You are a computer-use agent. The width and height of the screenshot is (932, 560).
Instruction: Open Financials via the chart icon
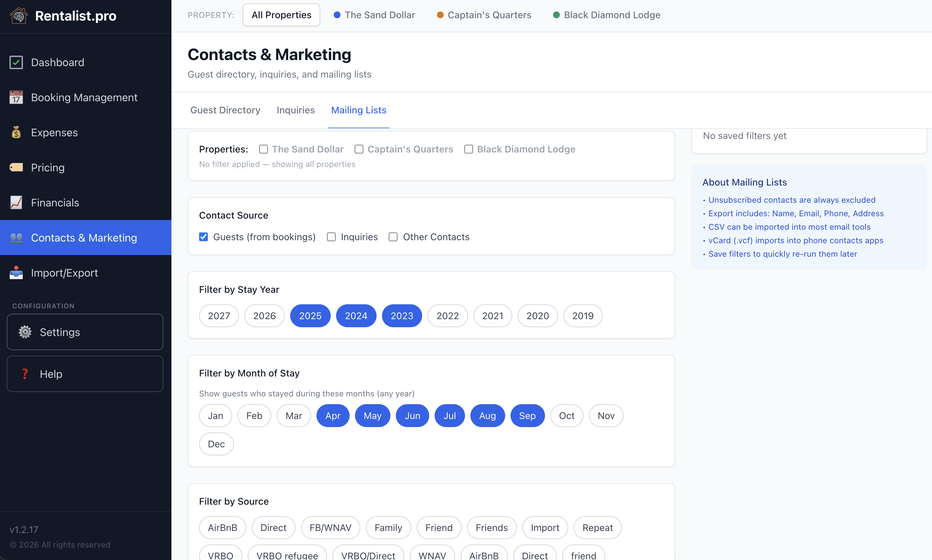(x=16, y=203)
